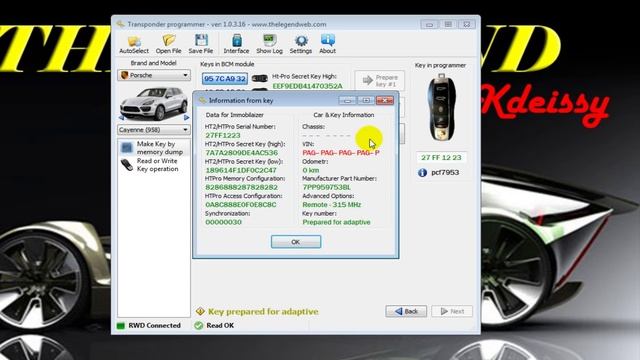Click OK in Information from key dialog
The image size is (640, 360).
click(x=296, y=242)
